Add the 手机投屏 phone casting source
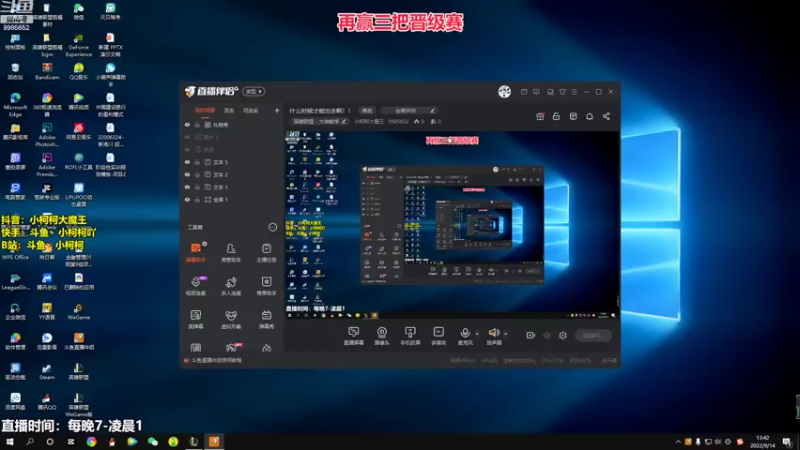 click(410, 336)
